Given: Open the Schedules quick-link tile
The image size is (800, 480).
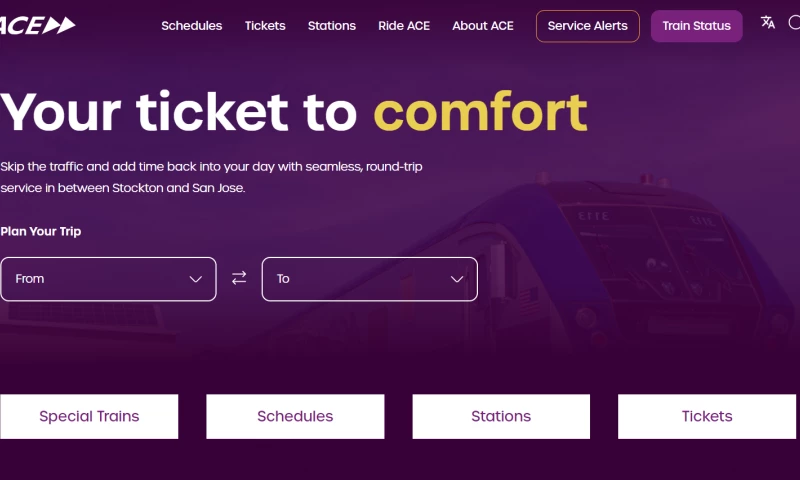Looking at the screenshot, I should [295, 416].
